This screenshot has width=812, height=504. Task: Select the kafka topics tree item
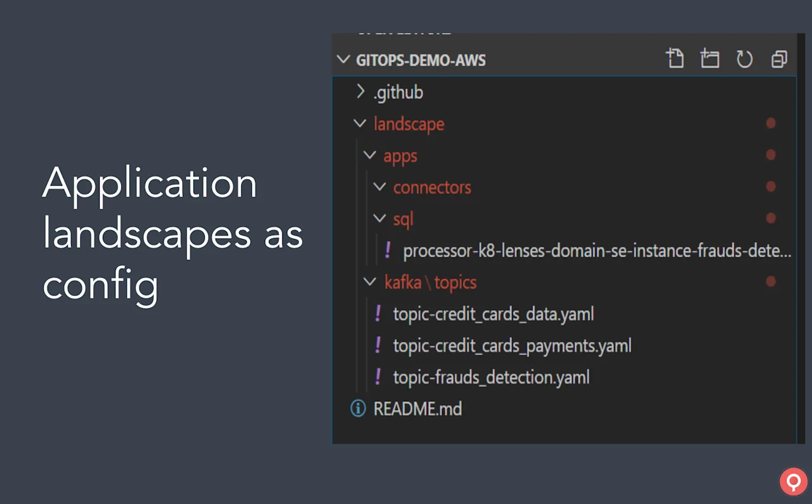[431, 282]
